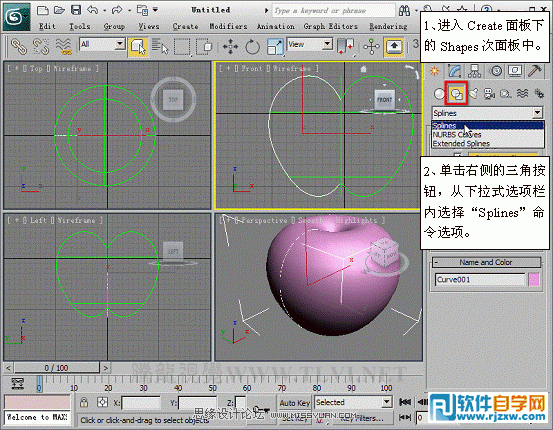Image resolution: width=553 pixels, height=430 pixels.
Task: Collapse the Name and Color rollout
Action: coord(486,262)
